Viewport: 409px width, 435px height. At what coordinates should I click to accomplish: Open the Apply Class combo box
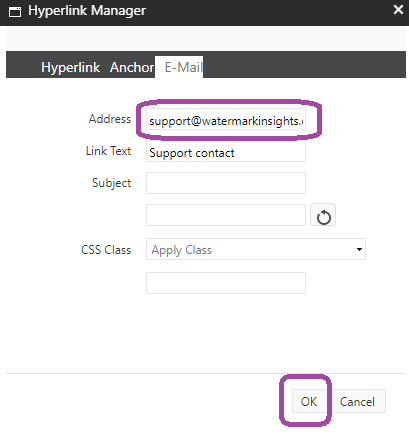256,249
